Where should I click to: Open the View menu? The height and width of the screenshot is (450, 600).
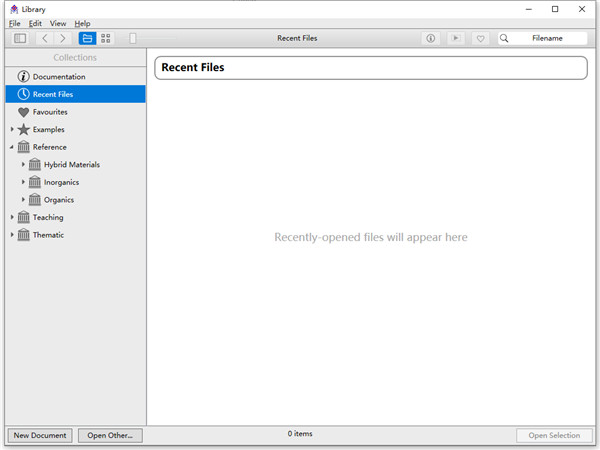coord(58,23)
